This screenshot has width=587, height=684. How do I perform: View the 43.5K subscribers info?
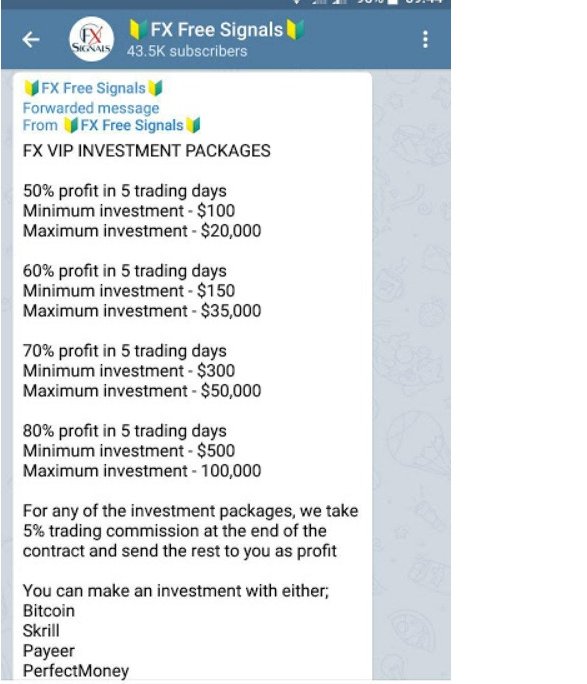point(187,51)
